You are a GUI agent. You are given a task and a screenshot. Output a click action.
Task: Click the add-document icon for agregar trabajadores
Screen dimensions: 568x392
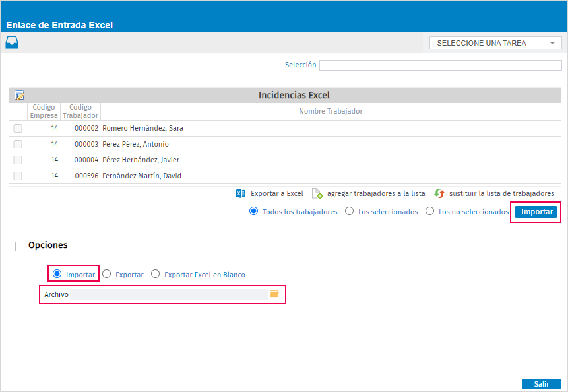pyautogui.click(x=317, y=193)
